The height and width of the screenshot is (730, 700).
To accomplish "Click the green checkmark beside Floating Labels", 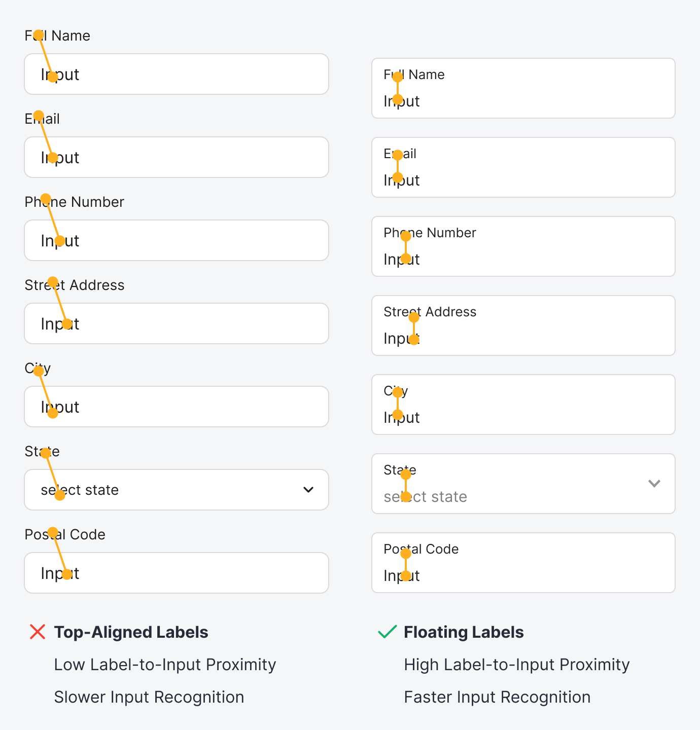I will pyautogui.click(x=388, y=632).
